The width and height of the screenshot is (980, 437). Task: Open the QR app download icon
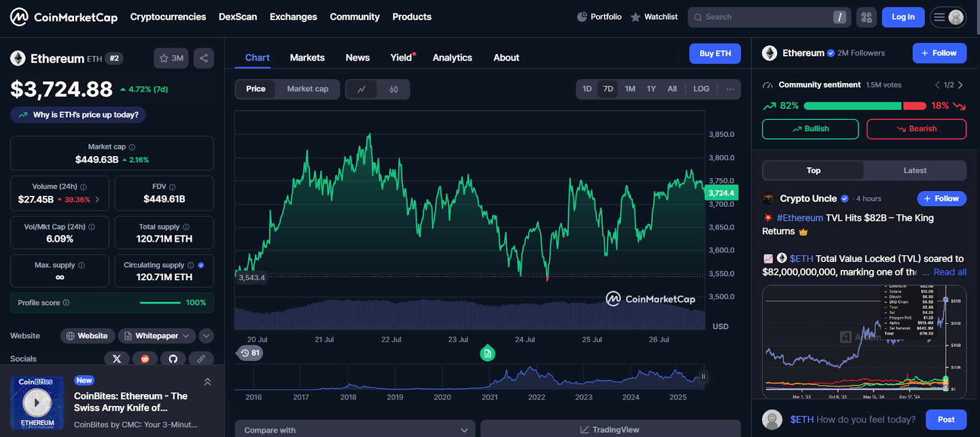[x=866, y=17]
